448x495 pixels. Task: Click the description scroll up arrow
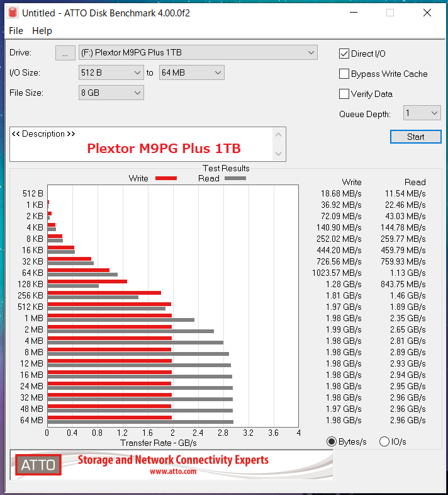[x=278, y=135]
